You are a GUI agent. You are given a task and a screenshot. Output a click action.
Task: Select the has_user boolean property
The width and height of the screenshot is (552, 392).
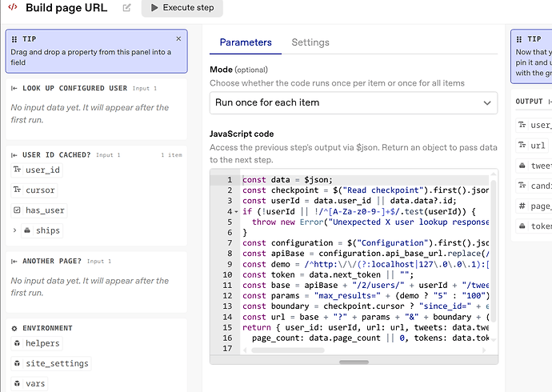(39, 210)
